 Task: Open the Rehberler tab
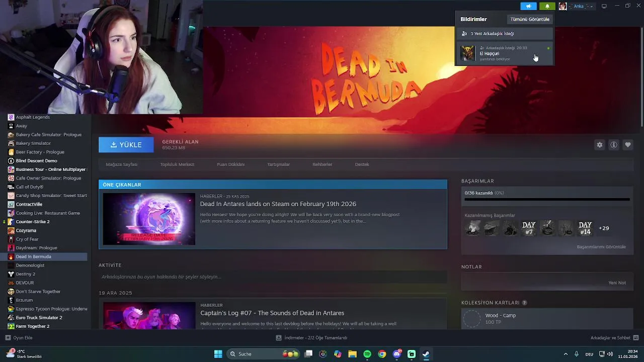[x=322, y=164]
